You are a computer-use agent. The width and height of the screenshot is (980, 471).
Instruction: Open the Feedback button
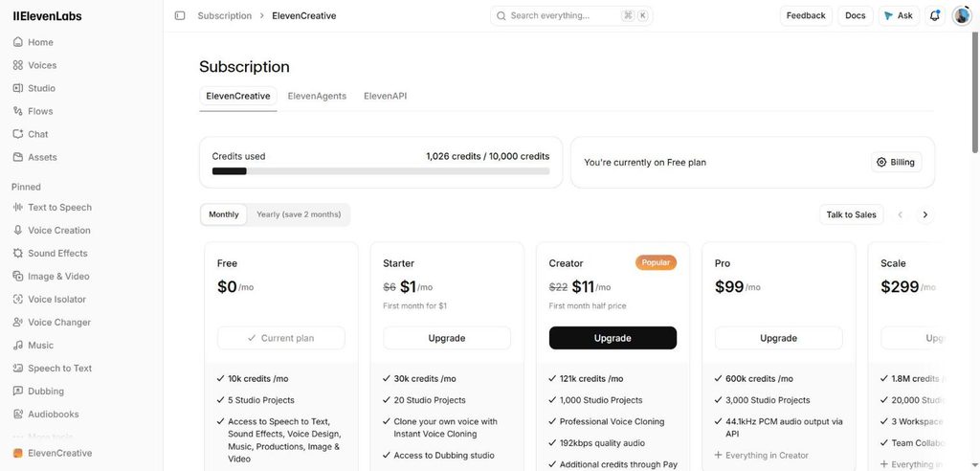(806, 15)
